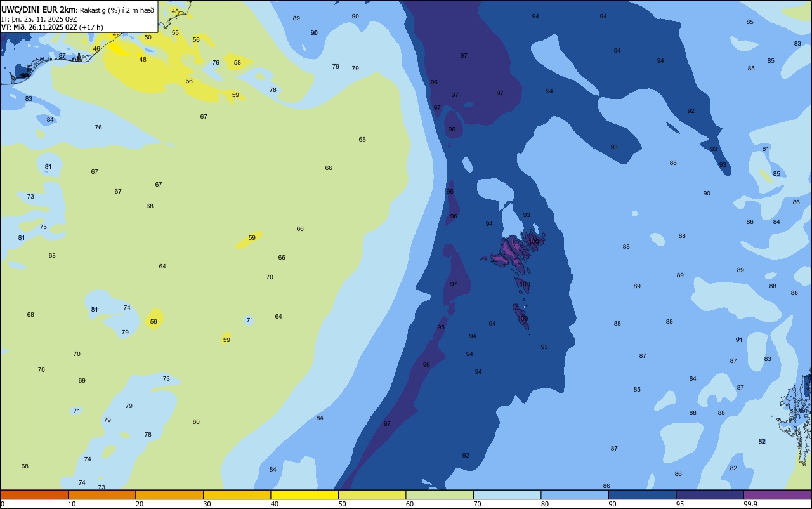Viewport: 812px width, 509px height.
Task: Select the medium blue 80–90 legend swatch
Action: (x=575, y=494)
